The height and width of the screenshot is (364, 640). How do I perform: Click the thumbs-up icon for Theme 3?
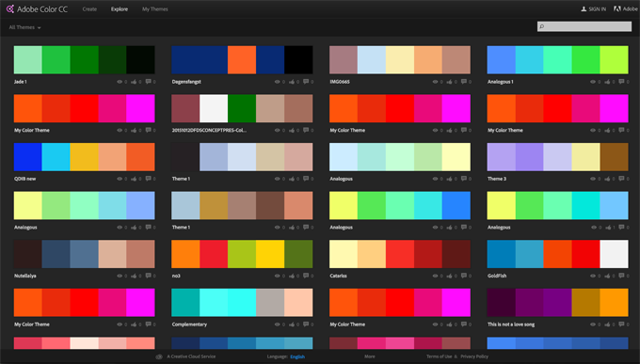point(607,179)
